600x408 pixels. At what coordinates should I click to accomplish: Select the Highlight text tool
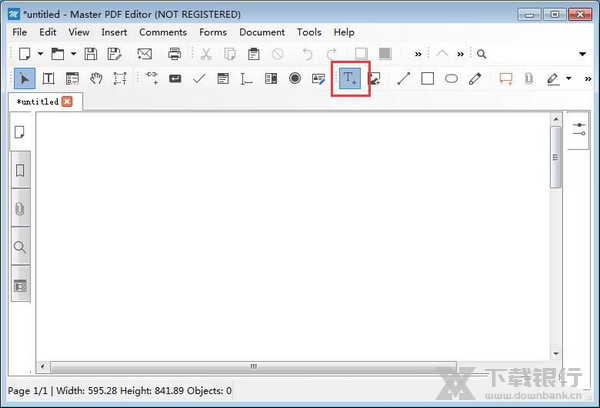pos(553,79)
